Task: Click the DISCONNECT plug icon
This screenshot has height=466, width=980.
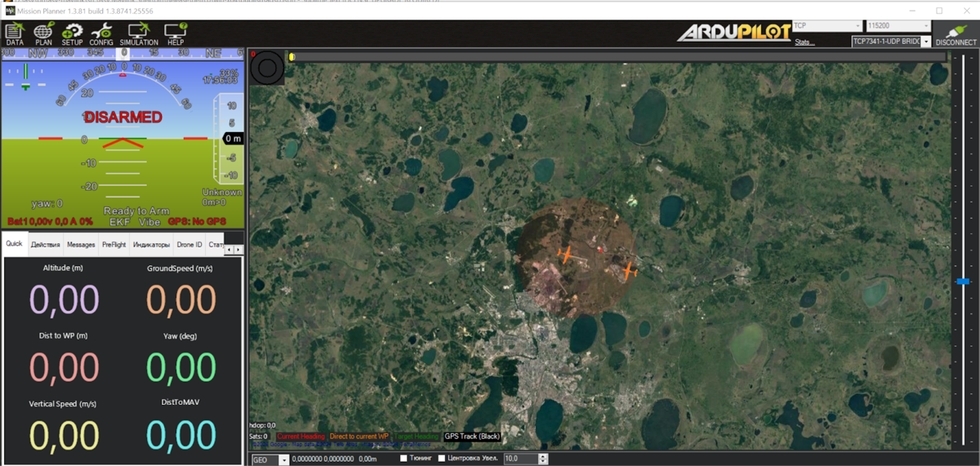Action: (x=955, y=33)
